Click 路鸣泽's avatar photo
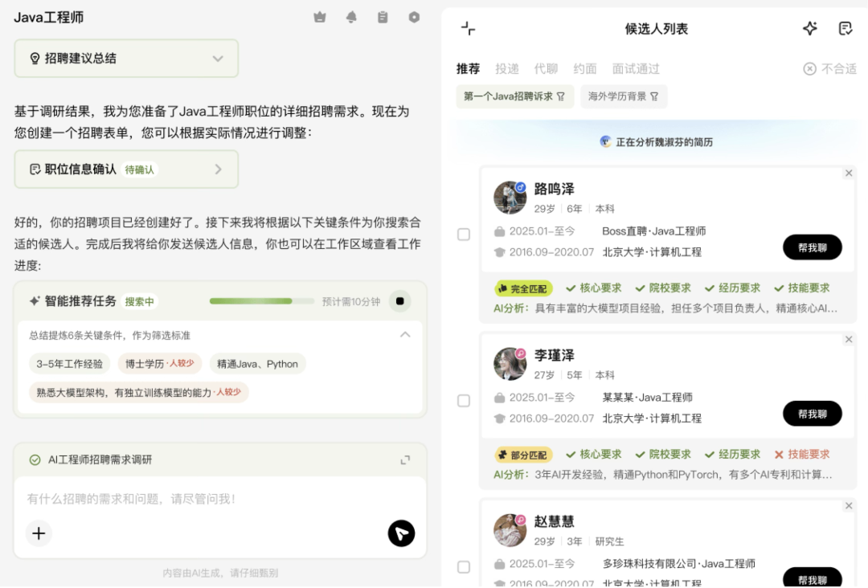This screenshot has width=868, height=588. tap(510, 198)
